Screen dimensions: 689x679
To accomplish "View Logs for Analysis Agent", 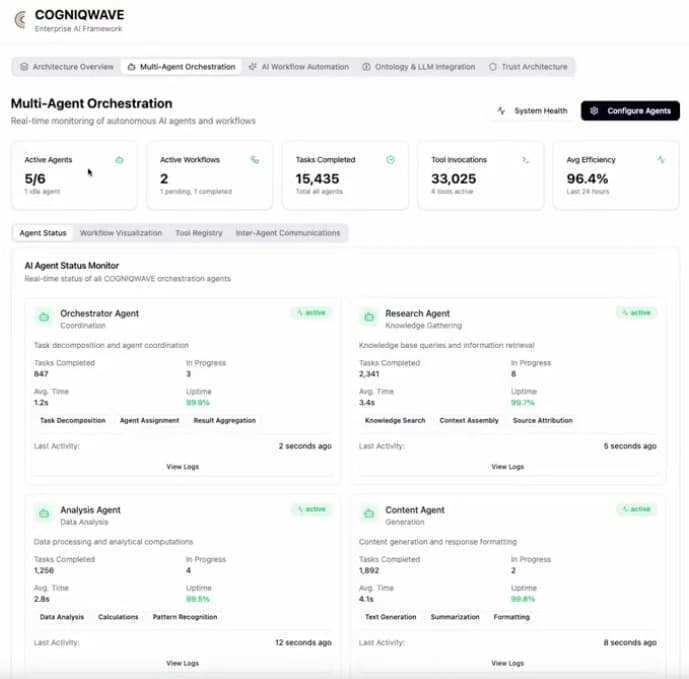I will [183, 663].
